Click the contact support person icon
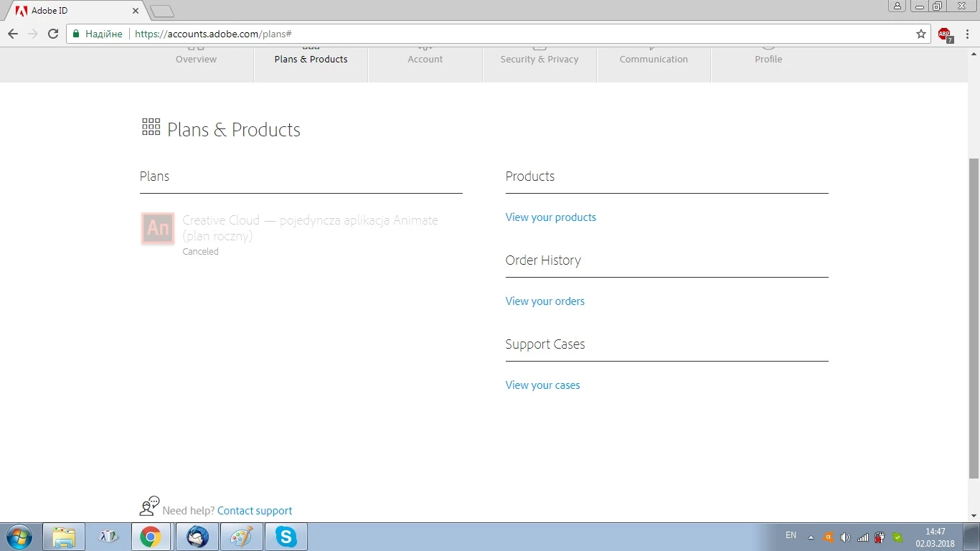This screenshot has width=980, height=551. click(149, 507)
